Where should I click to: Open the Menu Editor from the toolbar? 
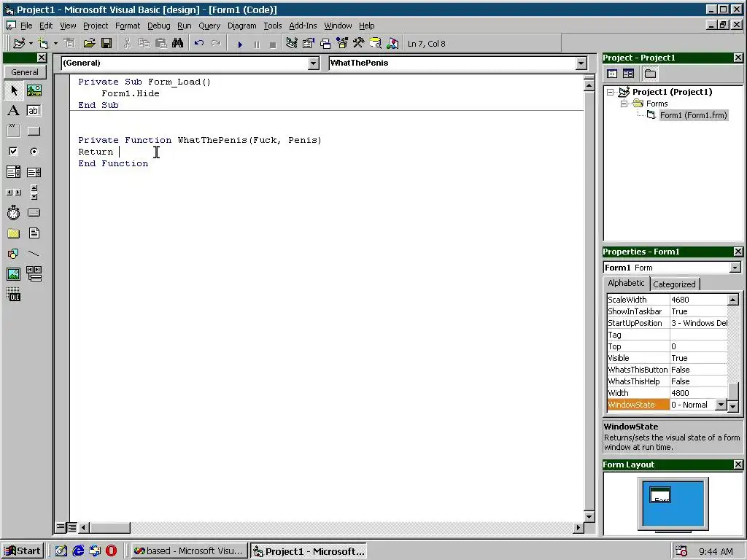[69, 44]
